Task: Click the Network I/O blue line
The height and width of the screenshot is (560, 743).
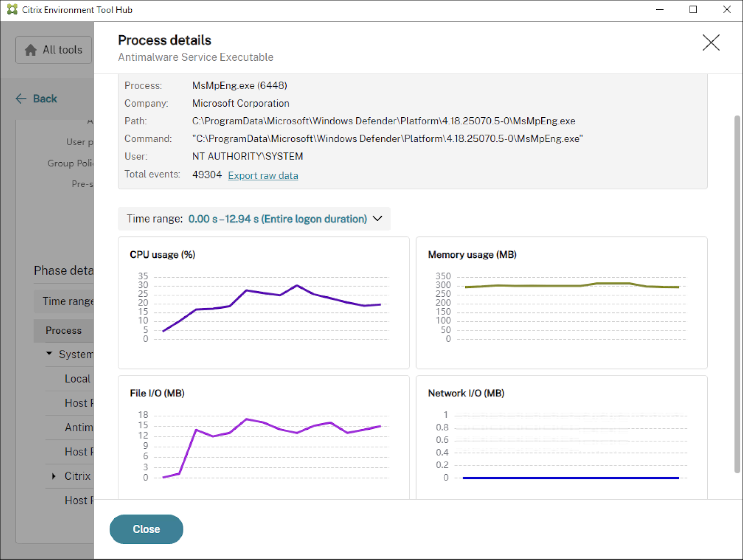Action: pos(570,477)
